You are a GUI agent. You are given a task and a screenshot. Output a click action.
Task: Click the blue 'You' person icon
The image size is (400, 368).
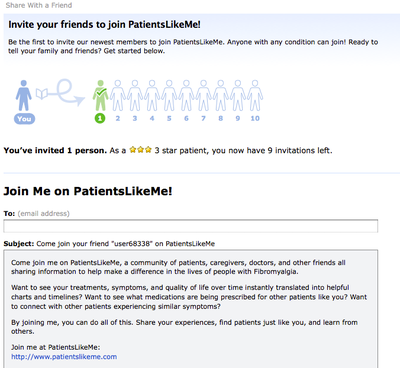(24, 95)
